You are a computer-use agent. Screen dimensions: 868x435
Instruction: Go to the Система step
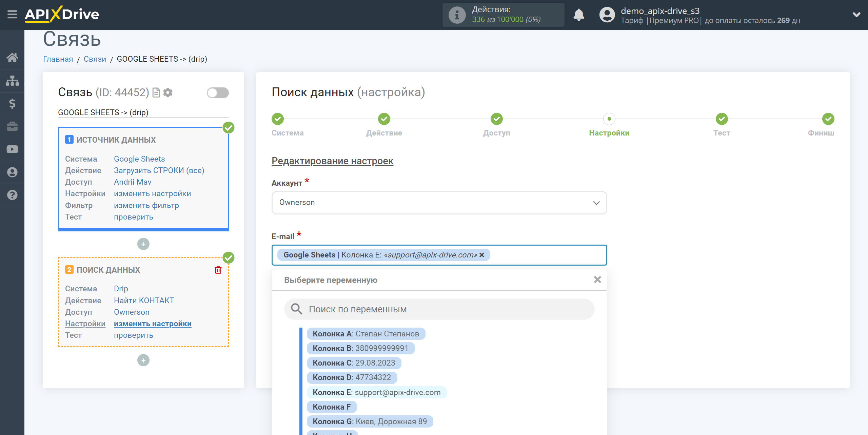pyautogui.click(x=278, y=119)
